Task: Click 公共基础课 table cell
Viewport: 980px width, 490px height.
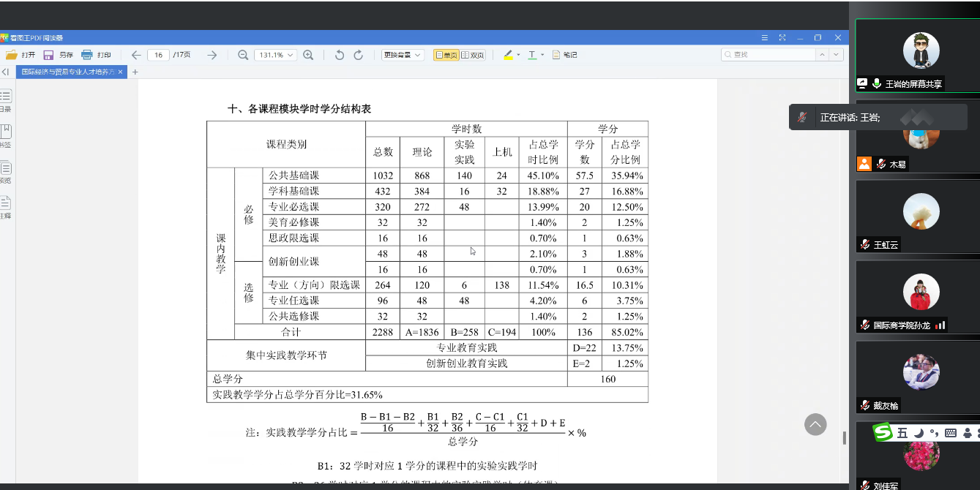Action: tap(314, 176)
